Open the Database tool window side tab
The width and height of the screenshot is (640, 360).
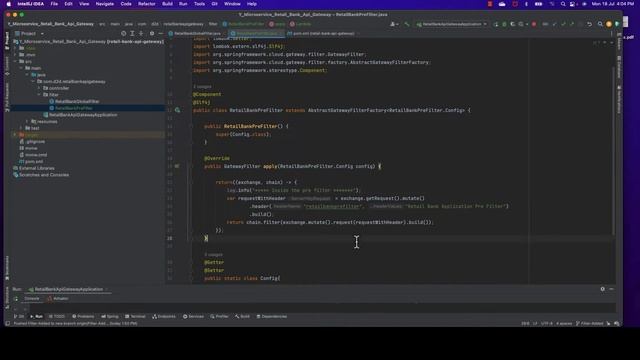point(619,67)
